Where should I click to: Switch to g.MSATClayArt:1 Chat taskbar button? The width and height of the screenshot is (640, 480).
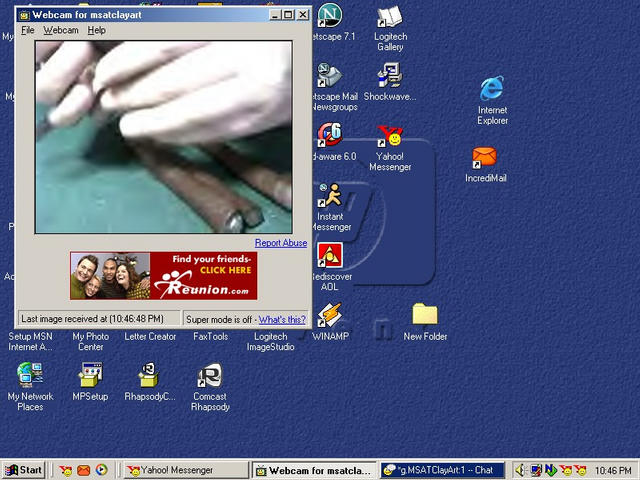click(443, 470)
